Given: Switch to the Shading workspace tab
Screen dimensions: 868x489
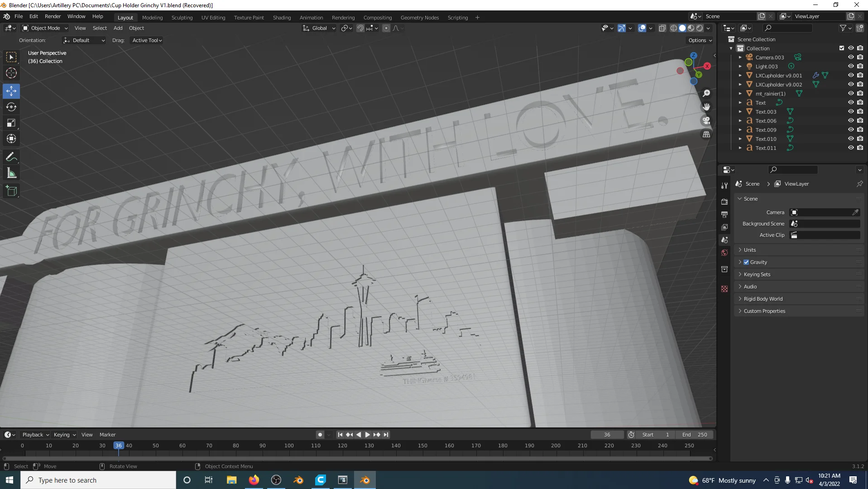Looking at the screenshot, I should click(282, 18).
